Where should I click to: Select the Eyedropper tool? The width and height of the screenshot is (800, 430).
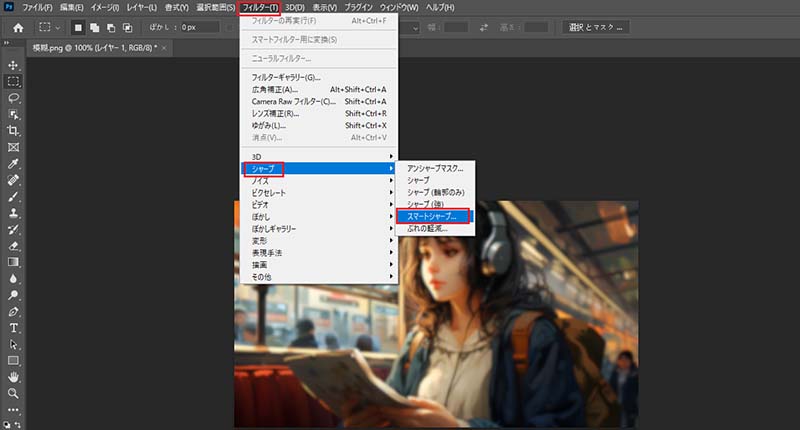13,164
